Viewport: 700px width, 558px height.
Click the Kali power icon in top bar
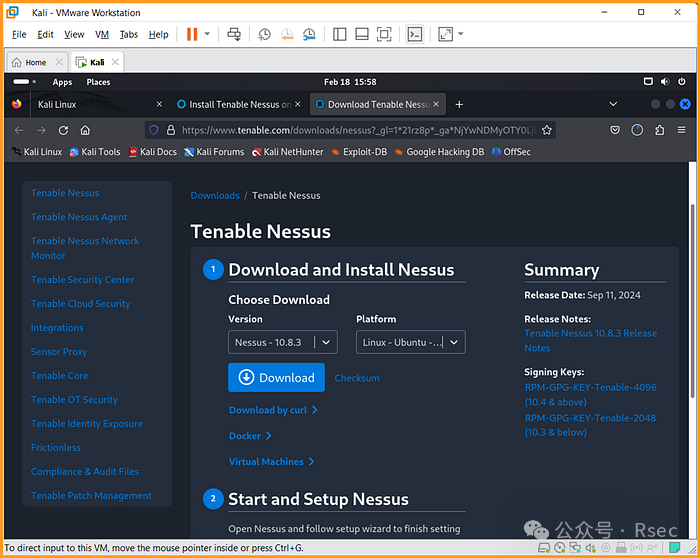pyautogui.click(x=682, y=82)
